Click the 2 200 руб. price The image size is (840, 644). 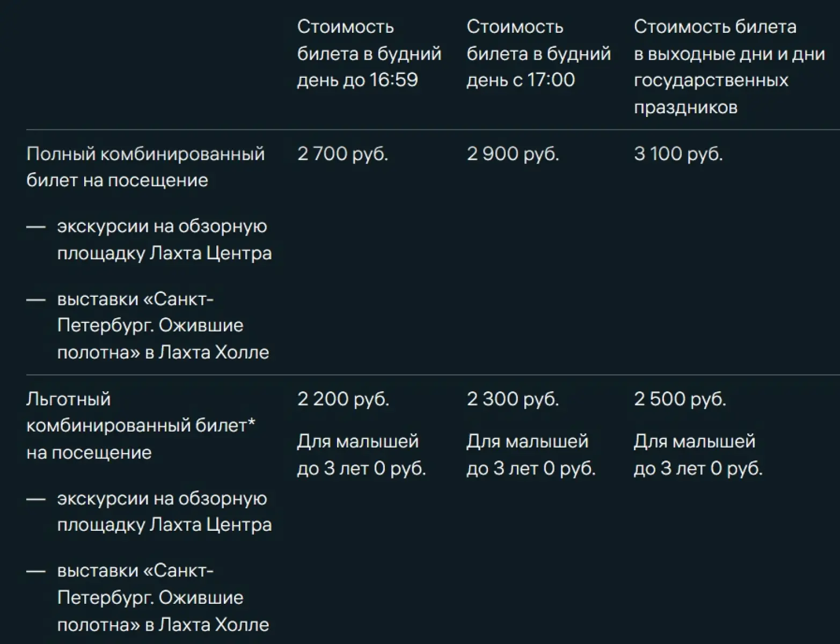(343, 399)
